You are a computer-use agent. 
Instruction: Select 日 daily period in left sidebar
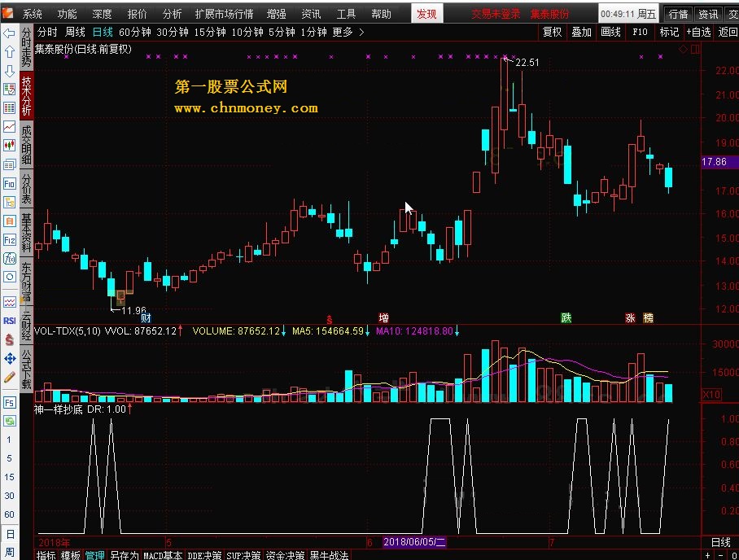(x=10, y=535)
